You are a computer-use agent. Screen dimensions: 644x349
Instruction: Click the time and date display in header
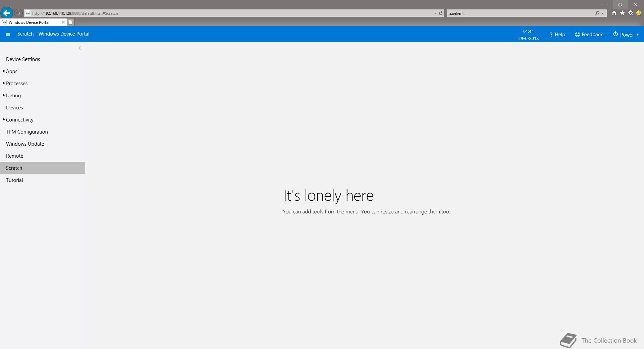(528, 35)
